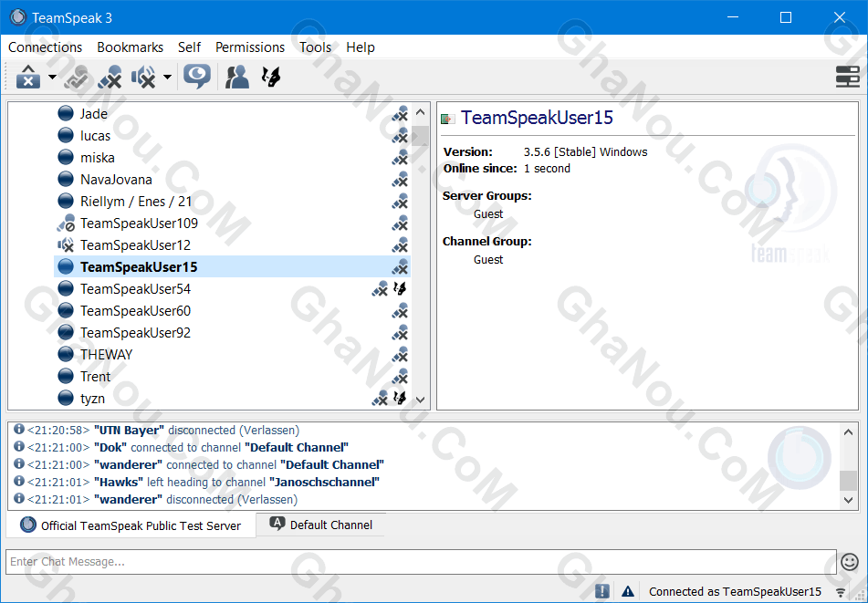Image resolution: width=868 pixels, height=603 pixels.
Task: Open the Self menu
Action: (189, 47)
